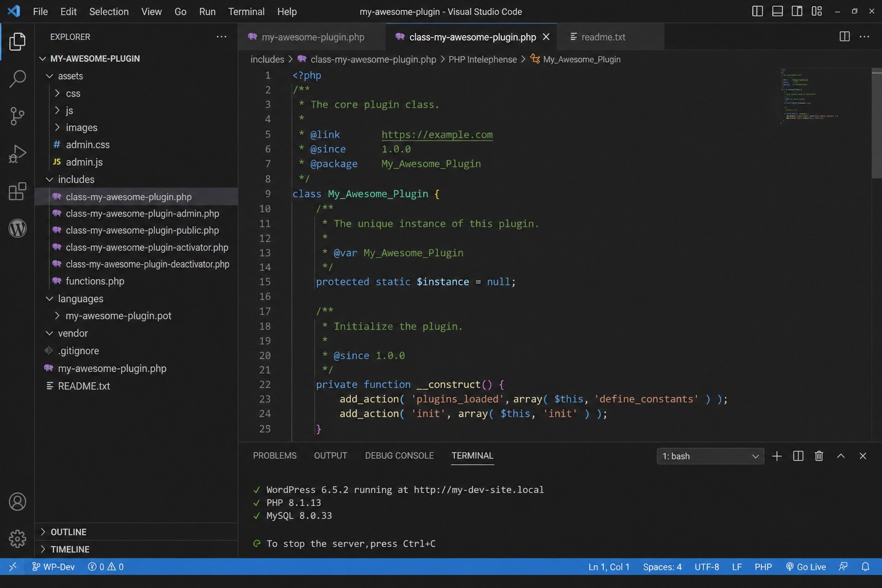Click Spaces: 4 indentation setting
This screenshot has height=588, width=882.
[x=662, y=567]
